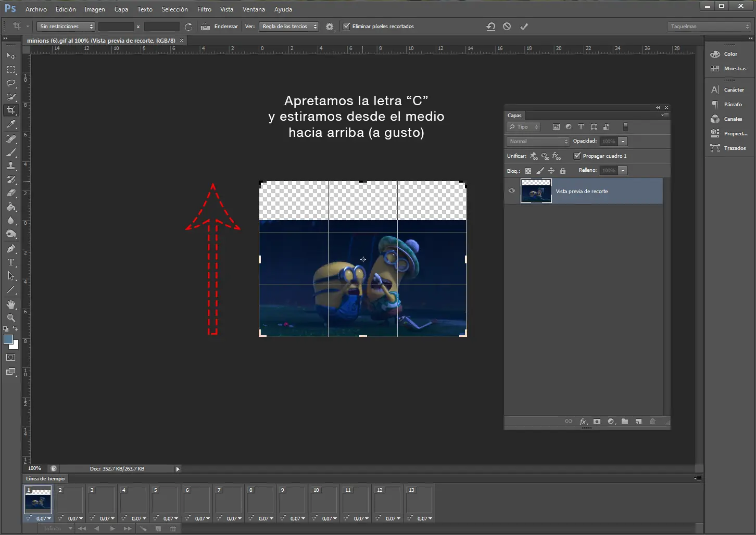Click the foreground color swatch
756x535 pixels.
pos(8,340)
